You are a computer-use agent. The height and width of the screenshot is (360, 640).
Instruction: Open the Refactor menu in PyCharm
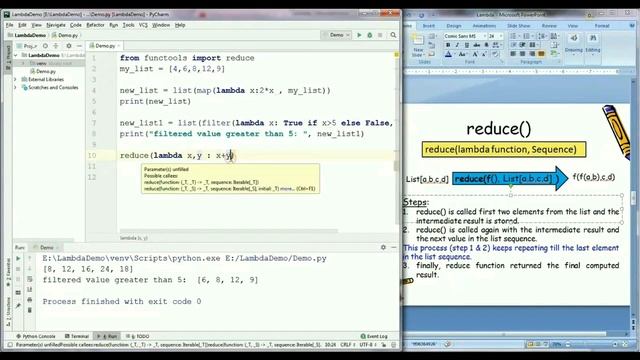(x=95, y=25)
